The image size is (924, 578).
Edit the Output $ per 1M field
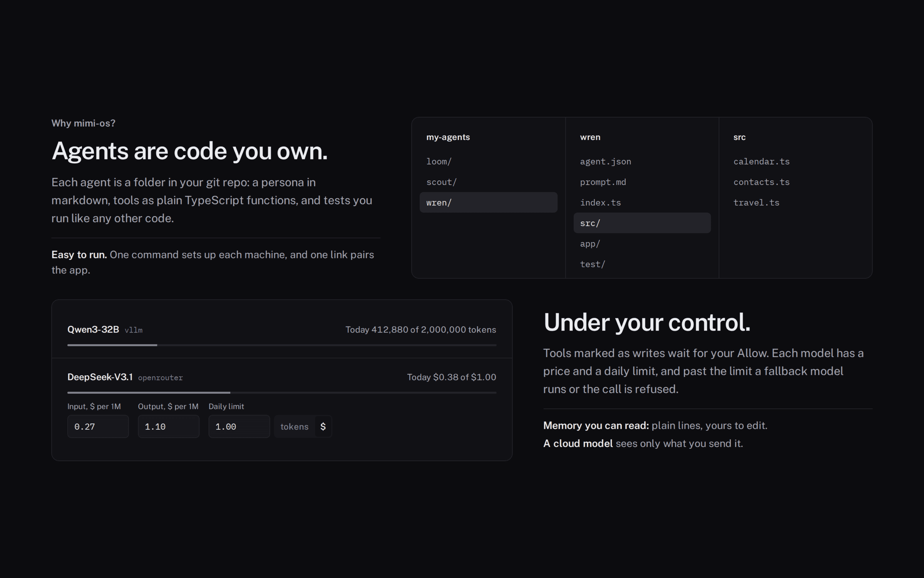pos(169,427)
